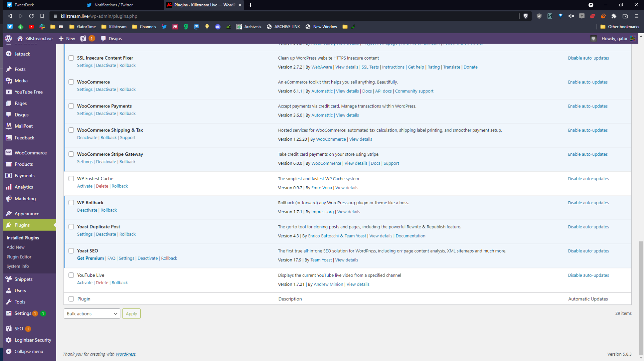This screenshot has height=361, width=644.
Task: Open the Payments icon in sidebar
Action: tap(9, 175)
